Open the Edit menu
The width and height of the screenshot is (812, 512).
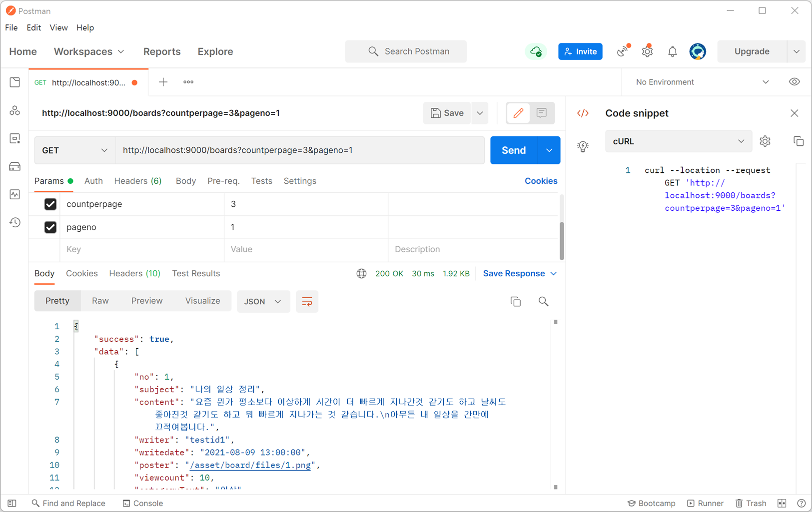click(33, 27)
